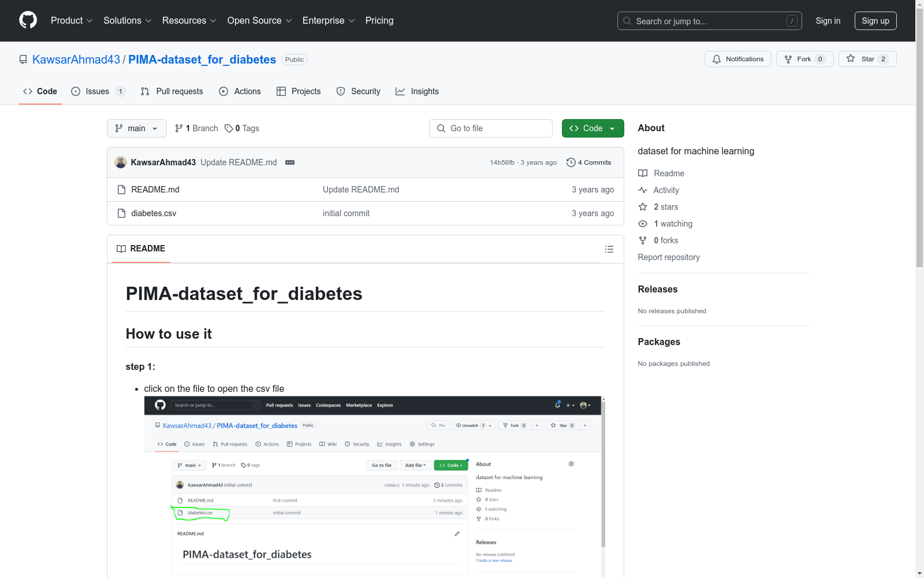Select the Code tab

[40, 91]
